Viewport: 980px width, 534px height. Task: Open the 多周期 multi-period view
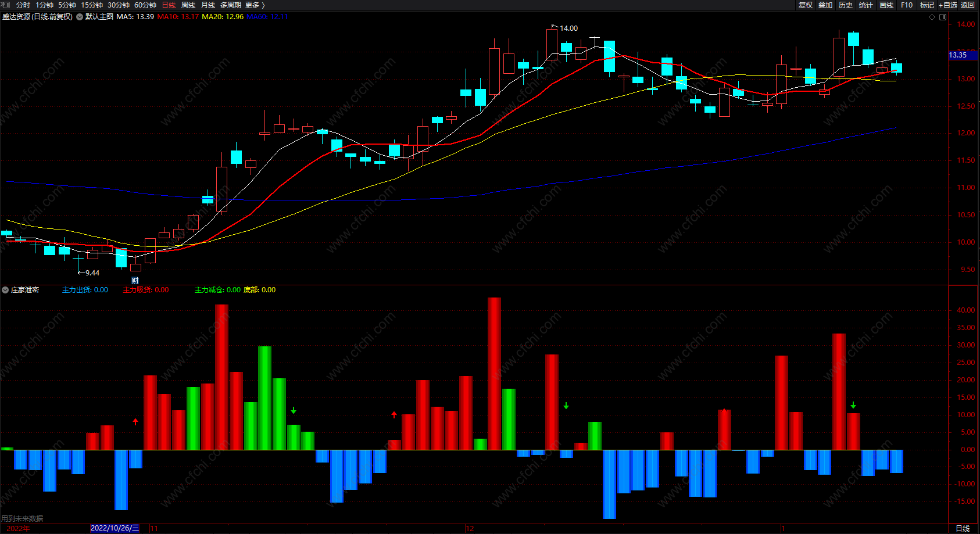(231, 5)
